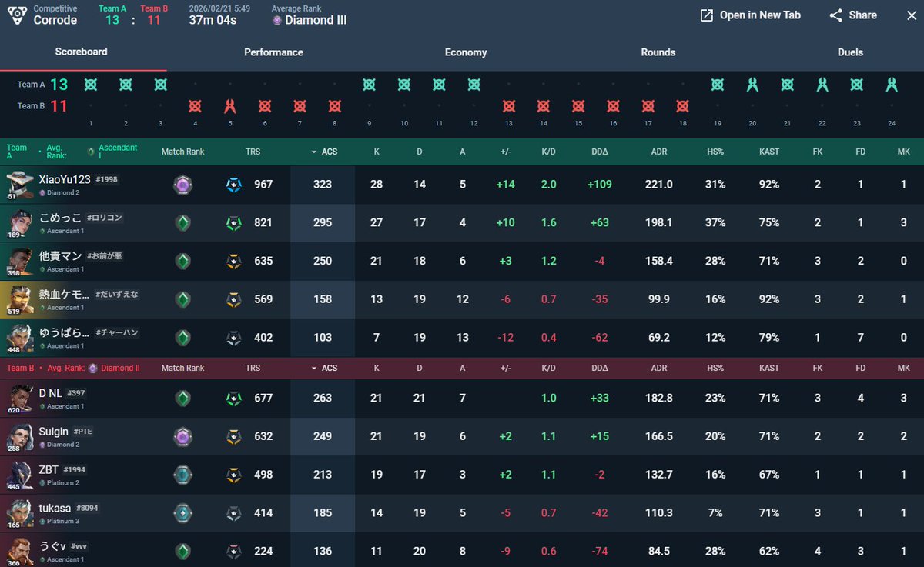924x567 pixels.
Task: Open tukasa player profile
Action: [55, 508]
